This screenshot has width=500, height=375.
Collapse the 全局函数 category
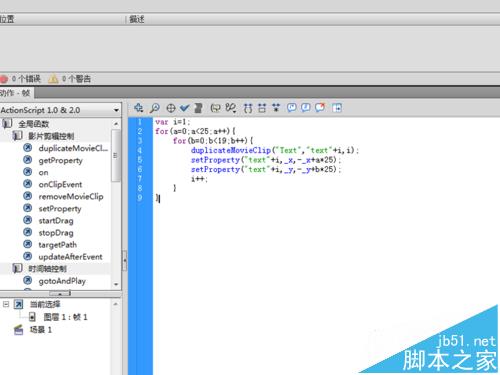(7, 124)
